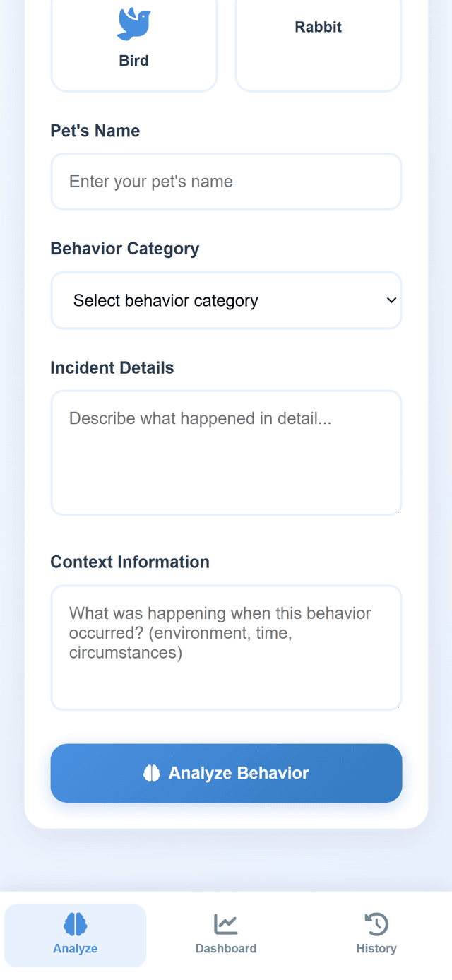Click the pet name input field
Viewport: 452px width, 980px height.
[226, 181]
